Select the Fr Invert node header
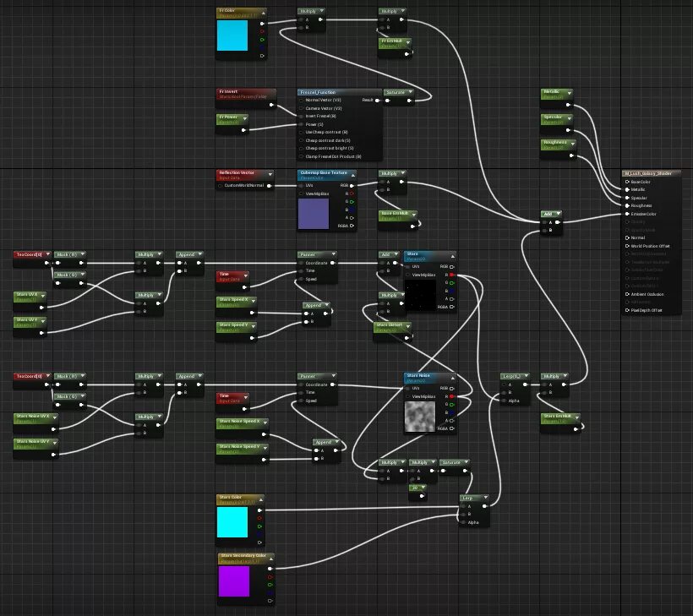693x616 pixels. coord(246,94)
